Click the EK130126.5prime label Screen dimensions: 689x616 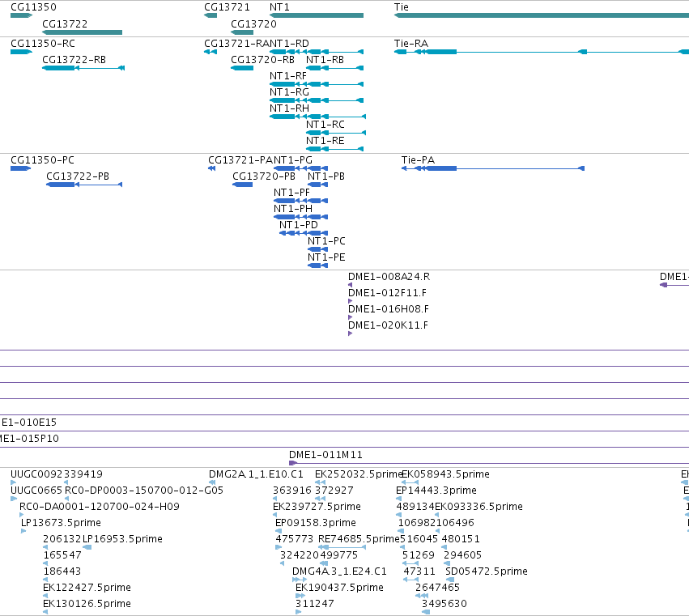(x=87, y=604)
